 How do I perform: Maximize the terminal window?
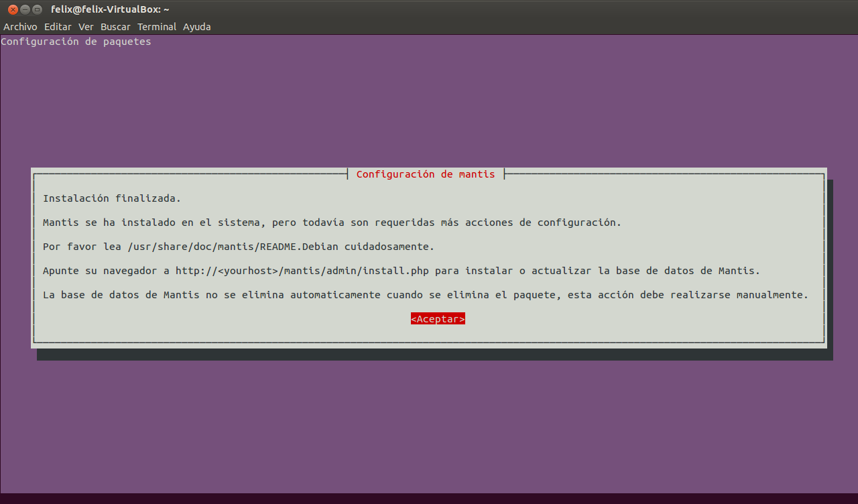[37, 9]
